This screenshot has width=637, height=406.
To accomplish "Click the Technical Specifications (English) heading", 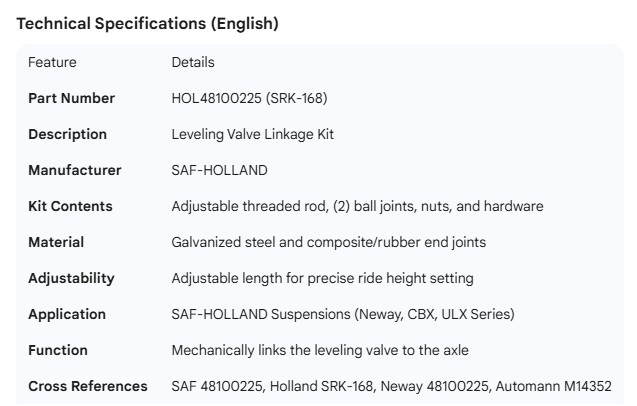I will pyautogui.click(x=148, y=24).
